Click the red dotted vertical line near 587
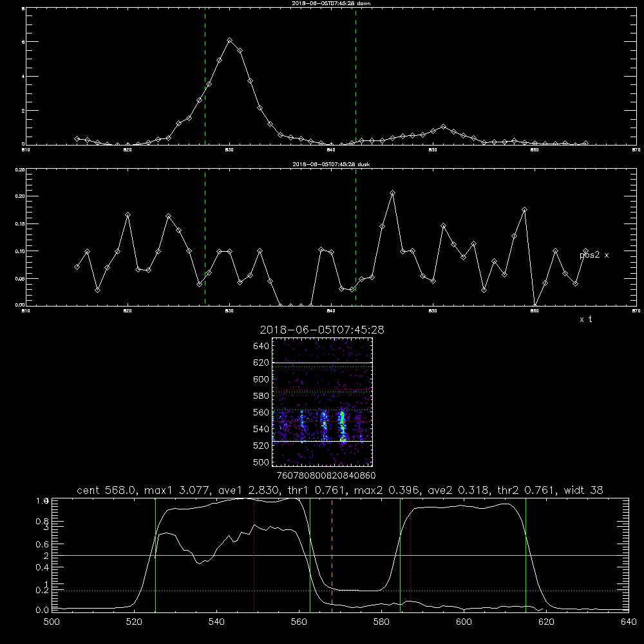This screenshot has width=644, height=644. [x=410, y=554]
